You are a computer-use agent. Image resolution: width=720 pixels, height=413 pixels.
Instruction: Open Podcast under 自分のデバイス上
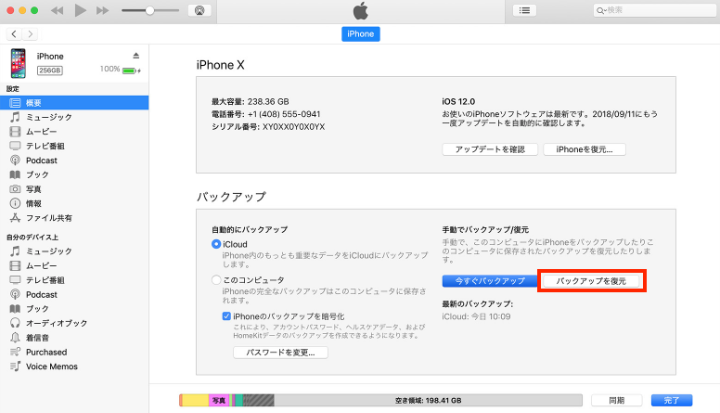pos(74,294)
